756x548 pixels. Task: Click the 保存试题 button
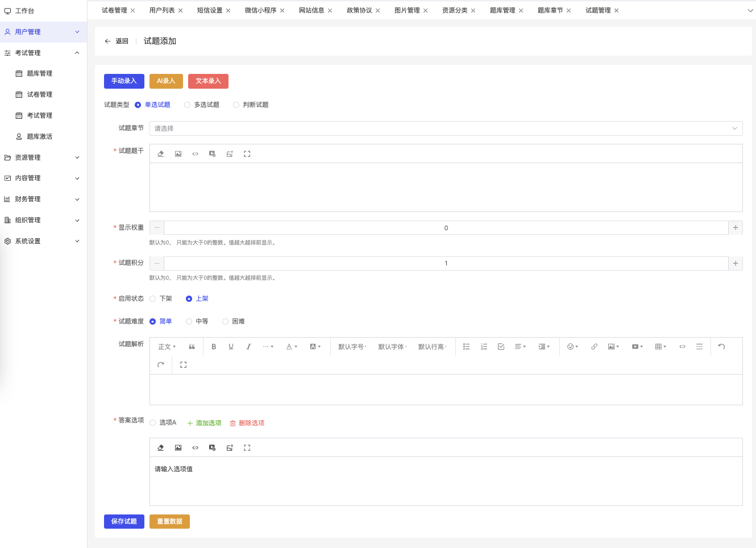click(124, 521)
